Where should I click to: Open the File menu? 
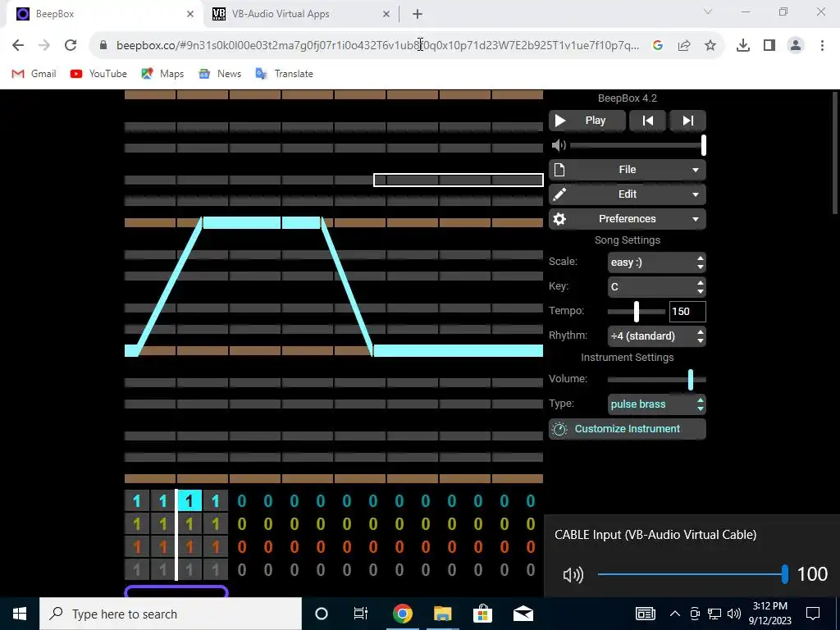pos(627,170)
